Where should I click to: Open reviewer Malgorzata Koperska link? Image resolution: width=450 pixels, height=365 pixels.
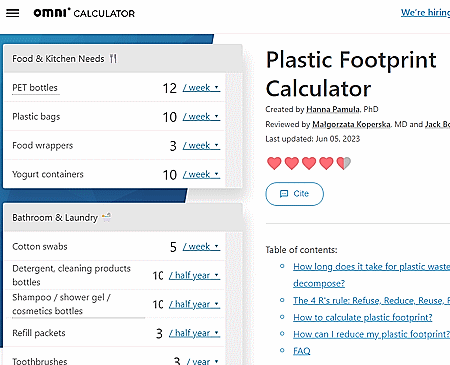point(351,124)
